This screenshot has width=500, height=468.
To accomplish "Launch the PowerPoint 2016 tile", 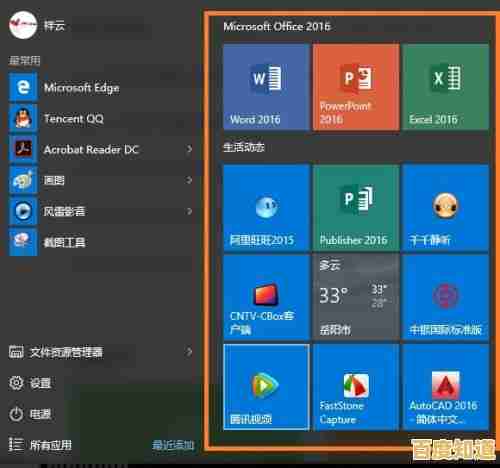I will pos(356,87).
